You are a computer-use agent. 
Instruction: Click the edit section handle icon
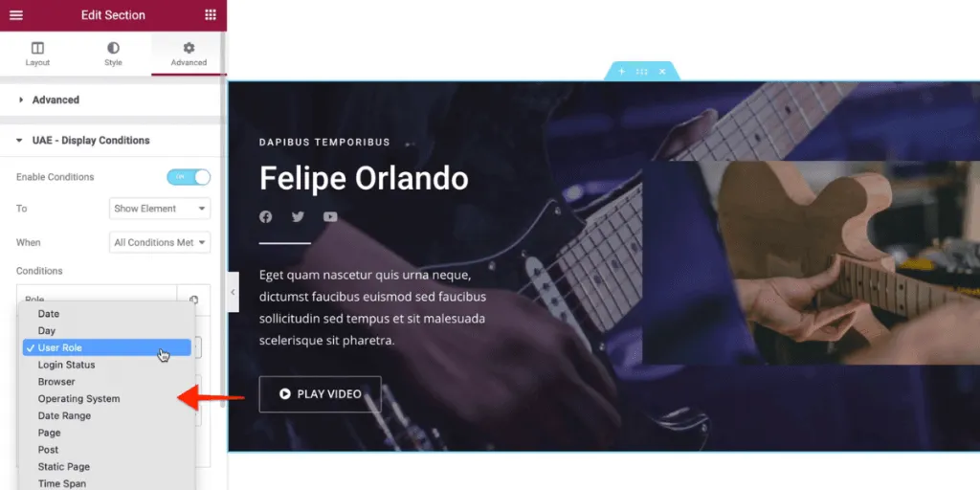pyautogui.click(x=642, y=71)
